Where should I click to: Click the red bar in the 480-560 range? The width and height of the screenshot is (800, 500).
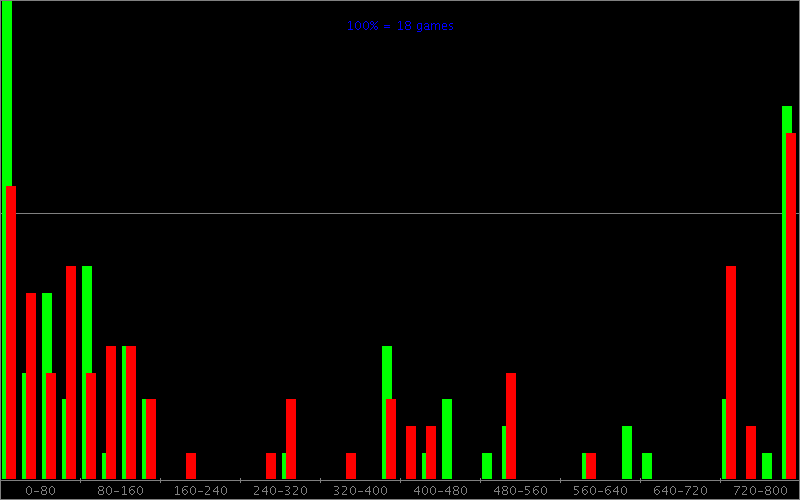click(x=511, y=426)
